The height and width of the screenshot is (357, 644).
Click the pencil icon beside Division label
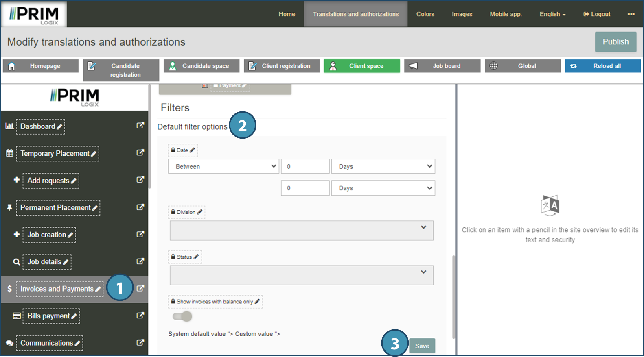pos(199,212)
